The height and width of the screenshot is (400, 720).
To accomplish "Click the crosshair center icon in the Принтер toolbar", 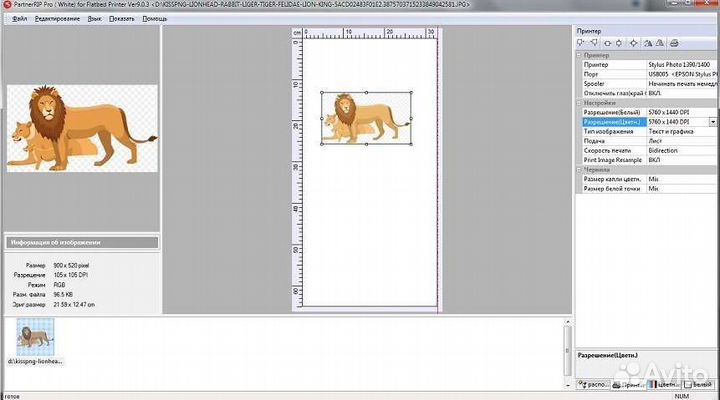I will (x=634, y=43).
